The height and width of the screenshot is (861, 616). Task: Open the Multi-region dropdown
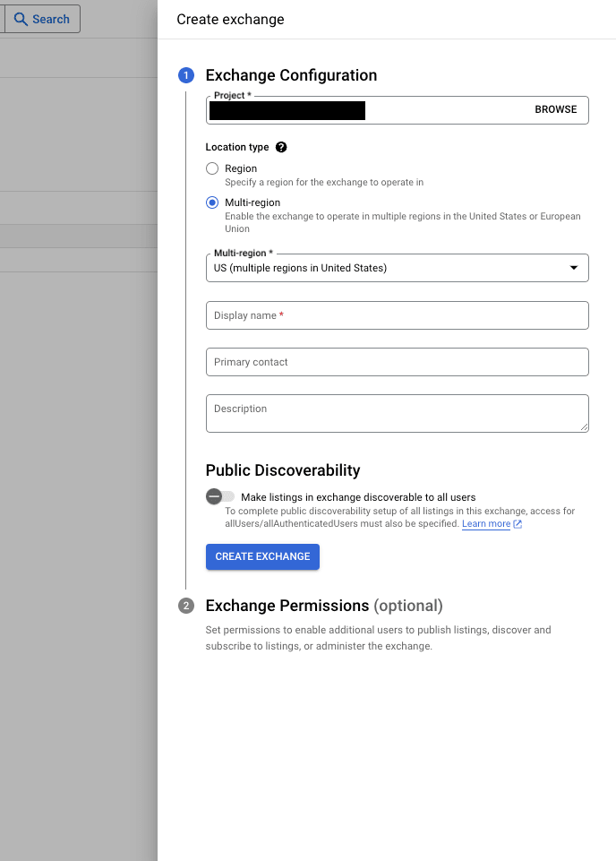(x=398, y=268)
